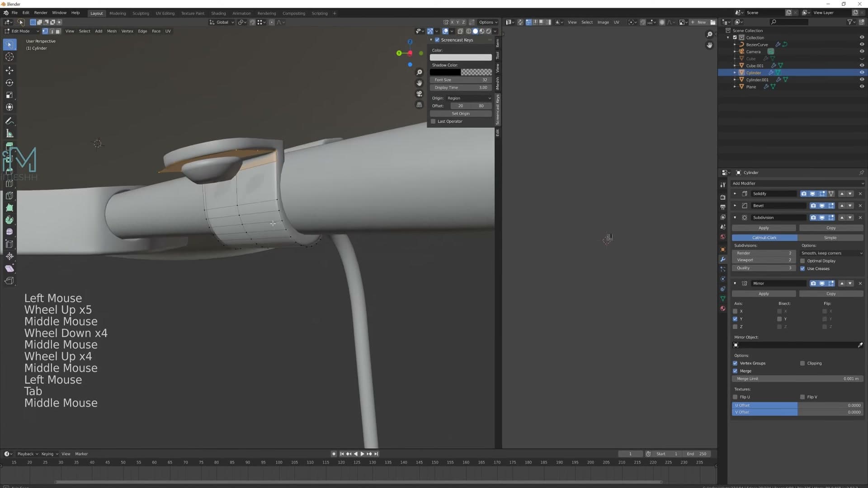The height and width of the screenshot is (488, 868).
Task: Open Origin Region dropdown
Action: [x=469, y=98]
